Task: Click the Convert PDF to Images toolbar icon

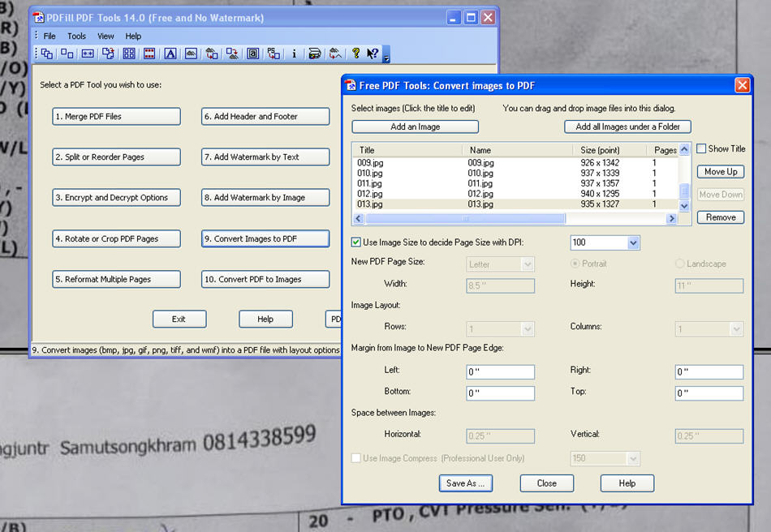Action: click(x=232, y=54)
